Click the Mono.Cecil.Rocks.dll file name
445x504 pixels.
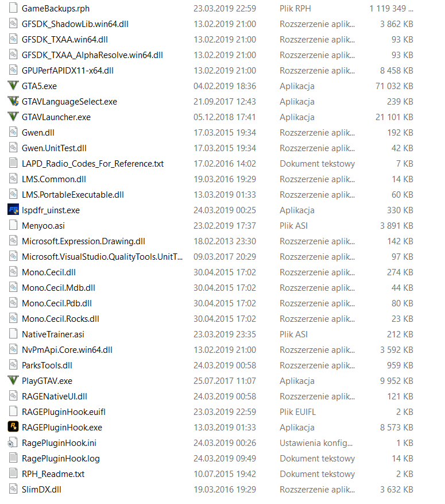click(60, 319)
